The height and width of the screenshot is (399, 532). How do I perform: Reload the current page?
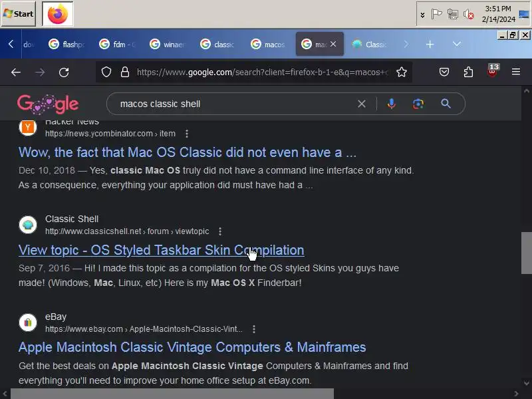(64, 72)
